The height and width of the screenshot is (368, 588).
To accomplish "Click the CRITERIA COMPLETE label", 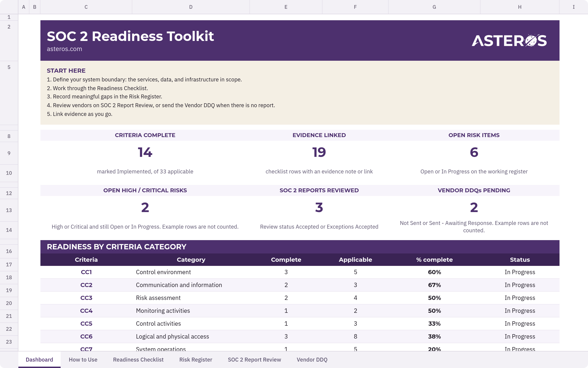I will (x=145, y=135).
